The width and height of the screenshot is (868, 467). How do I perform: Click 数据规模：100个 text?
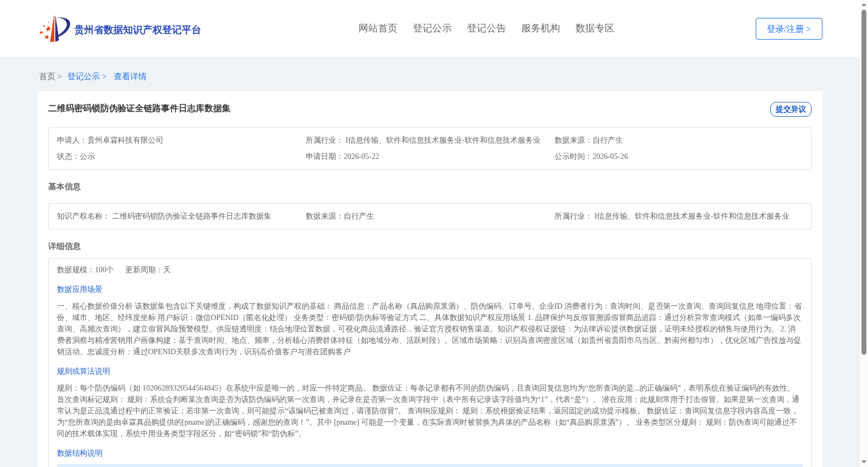(x=85, y=270)
